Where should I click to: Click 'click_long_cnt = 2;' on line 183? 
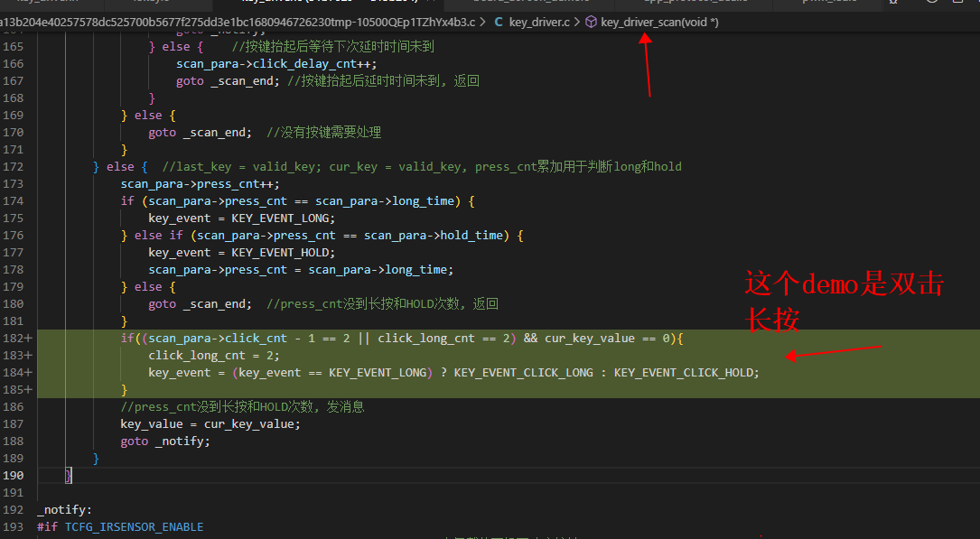(214, 356)
